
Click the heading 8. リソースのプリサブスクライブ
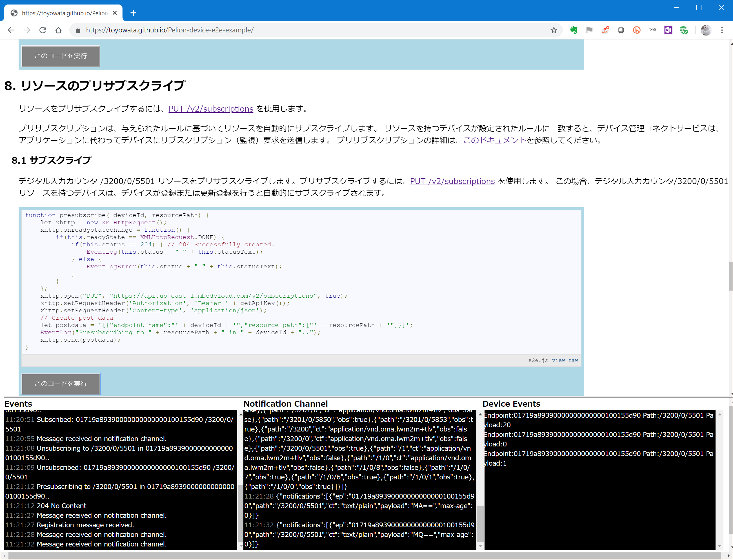click(x=95, y=86)
